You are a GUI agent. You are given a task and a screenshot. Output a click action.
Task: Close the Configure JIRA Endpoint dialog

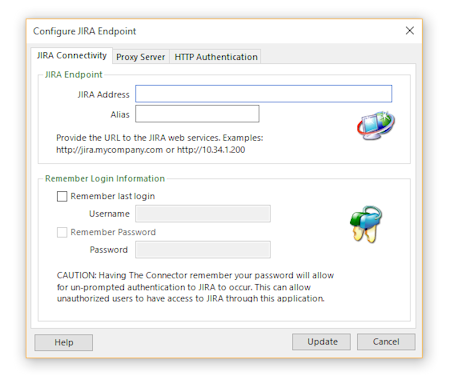410,31
